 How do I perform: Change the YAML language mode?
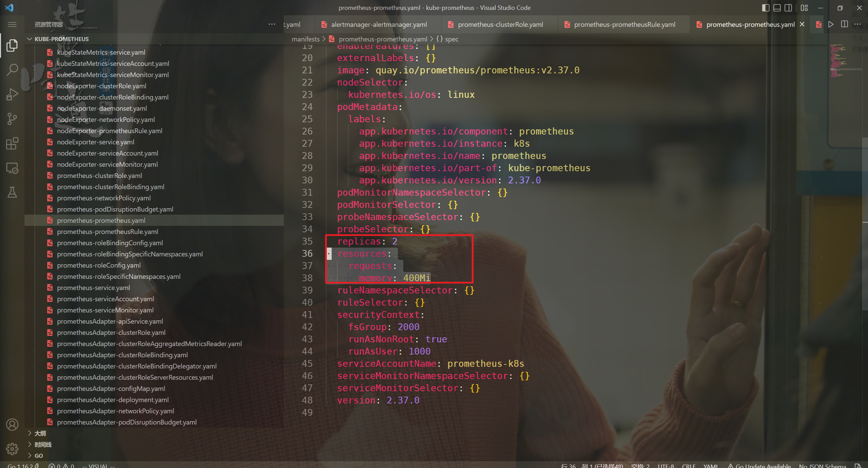710,466
